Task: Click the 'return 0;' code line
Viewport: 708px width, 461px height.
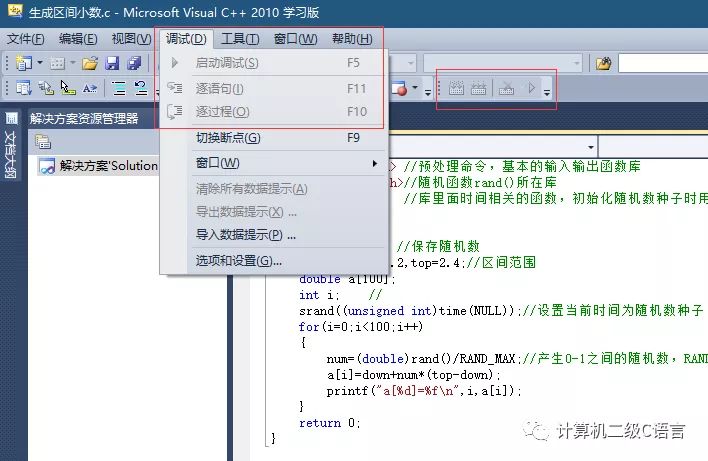Action: pos(330,423)
